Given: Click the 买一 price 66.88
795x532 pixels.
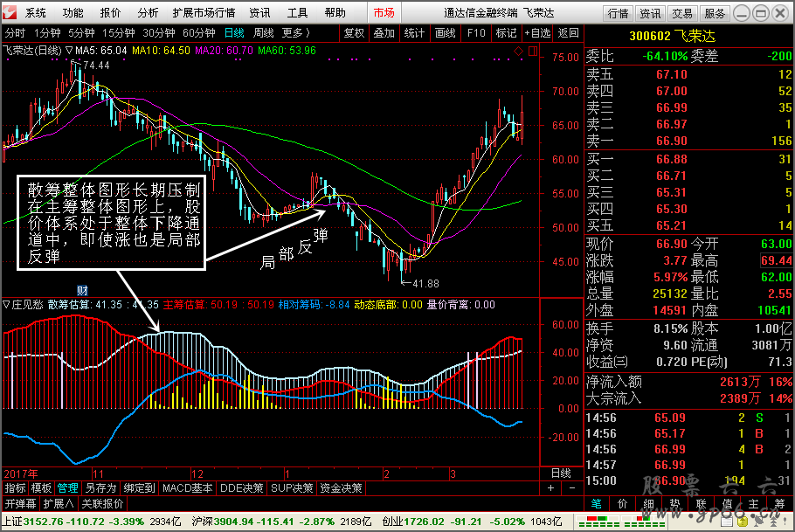Looking at the screenshot, I should [671, 159].
